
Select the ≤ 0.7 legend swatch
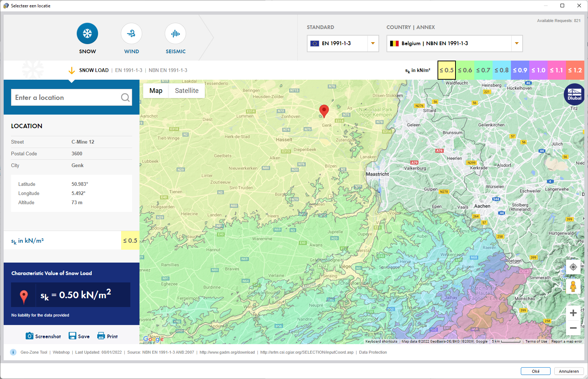(x=483, y=70)
